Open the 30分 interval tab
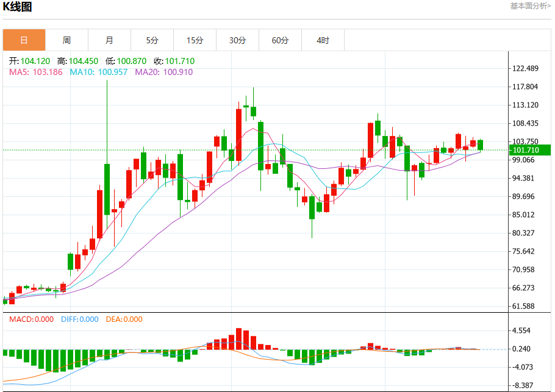555x392 pixels. (237, 40)
